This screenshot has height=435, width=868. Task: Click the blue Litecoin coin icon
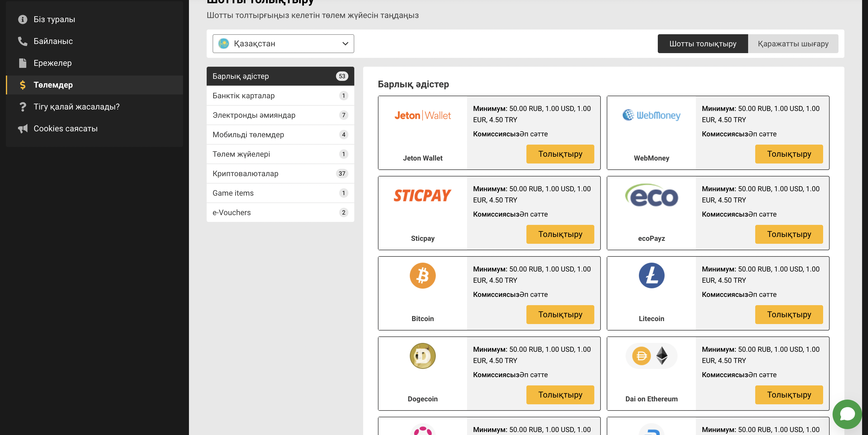coord(651,276)
